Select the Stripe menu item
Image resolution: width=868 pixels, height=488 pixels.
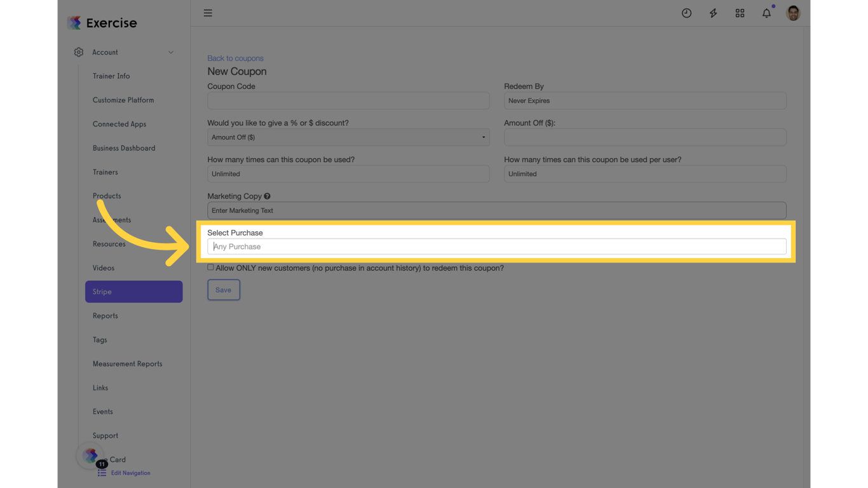pos(134,292)
